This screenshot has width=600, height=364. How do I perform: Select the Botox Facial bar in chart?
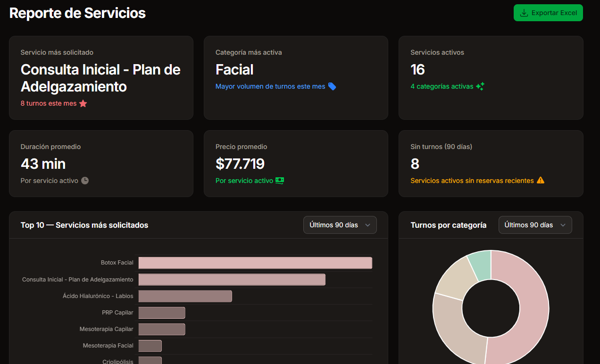(x=255, y=263)
